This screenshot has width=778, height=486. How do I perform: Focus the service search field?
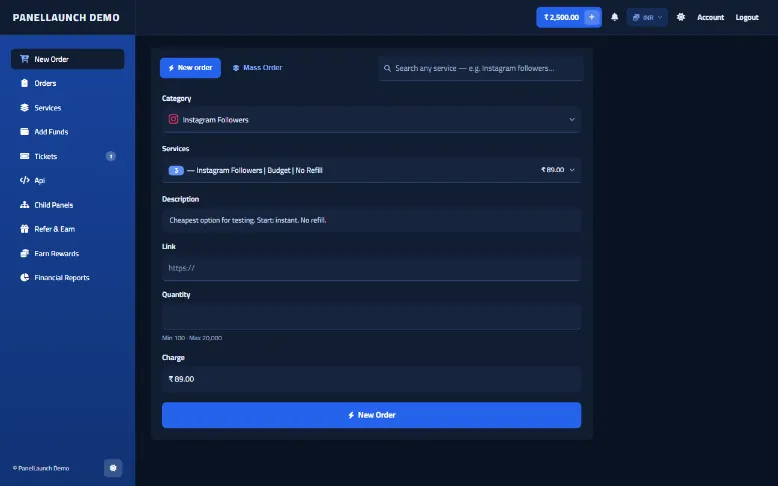480,68
